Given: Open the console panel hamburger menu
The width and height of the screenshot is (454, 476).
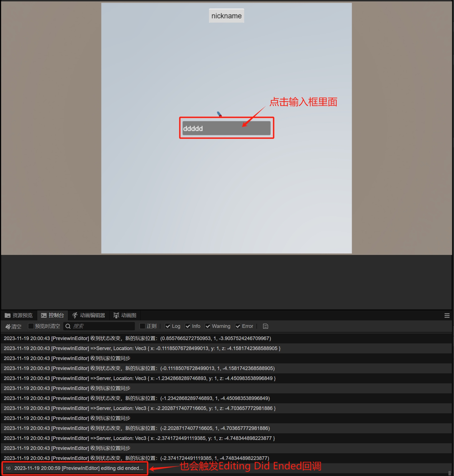Looking at the screenshot, I should 447,315.
